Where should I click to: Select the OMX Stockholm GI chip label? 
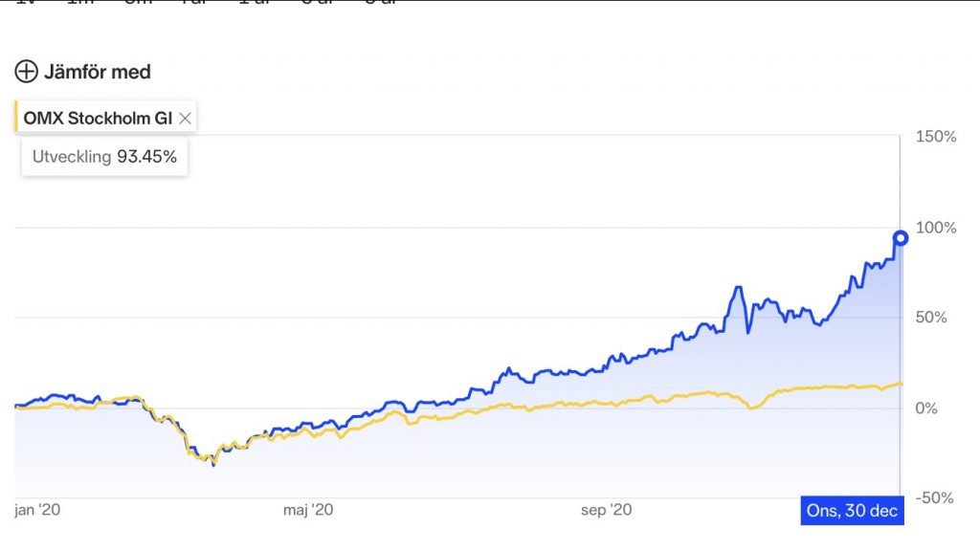coord(98,118)
